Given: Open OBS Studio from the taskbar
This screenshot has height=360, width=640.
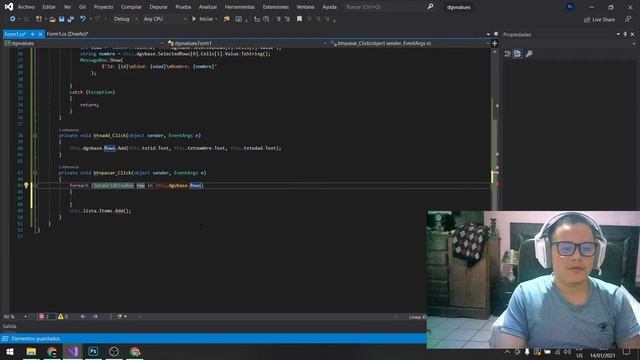Looking at the screenshot, I should click(x=114, y=351).
